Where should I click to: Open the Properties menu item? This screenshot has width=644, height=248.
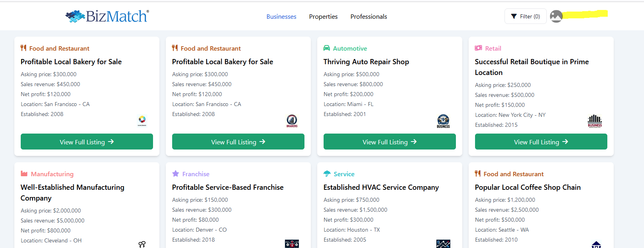323,17
